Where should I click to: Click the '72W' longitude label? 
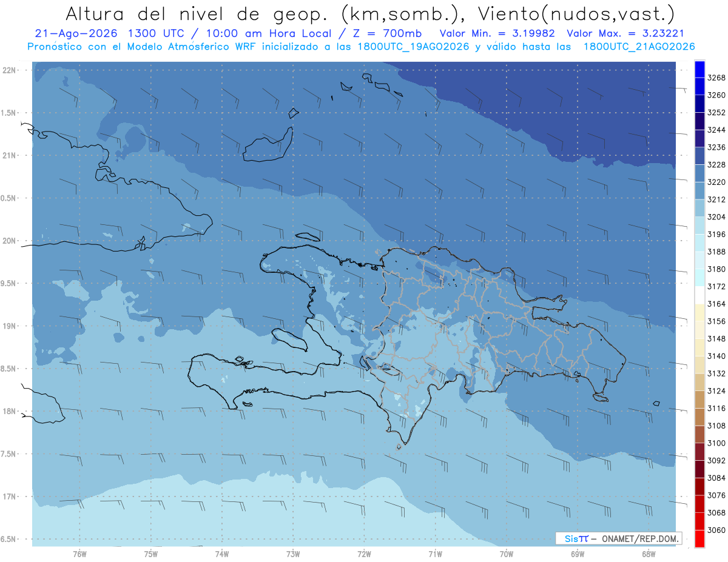(364, 554)
